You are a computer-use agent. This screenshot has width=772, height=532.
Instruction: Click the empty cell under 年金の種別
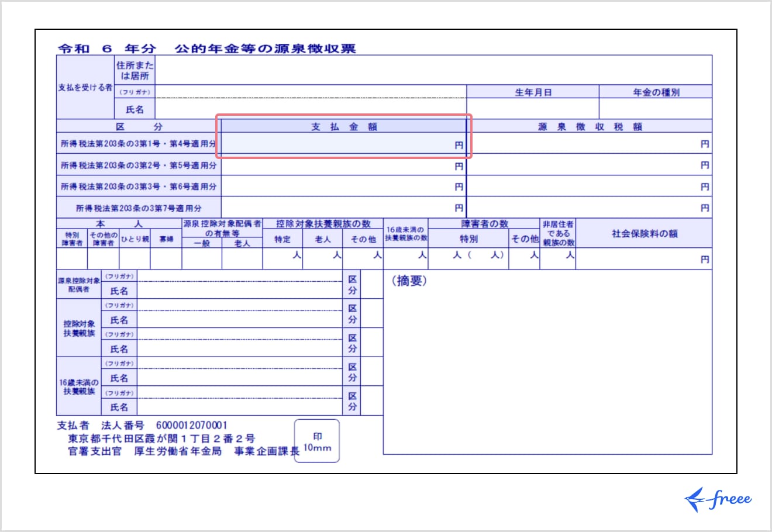pos(655,109)
